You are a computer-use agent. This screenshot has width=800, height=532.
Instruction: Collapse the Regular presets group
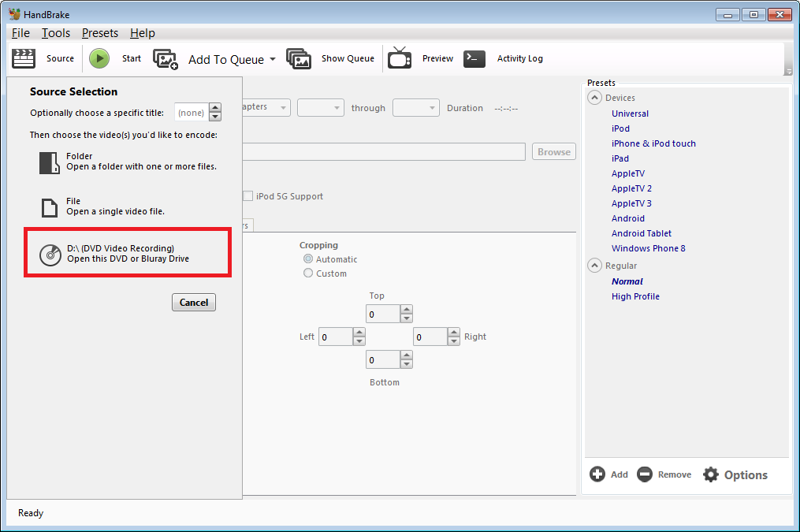[594, 266]
